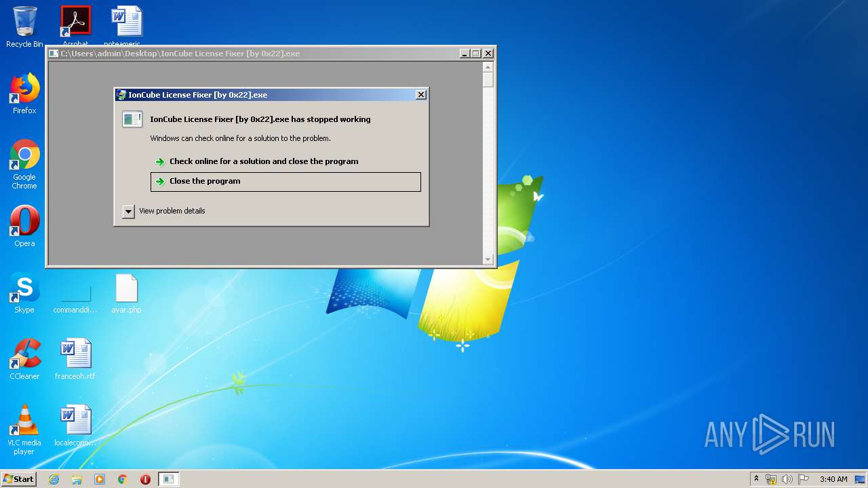Click the console window title icon
Viewport: 868px width, 488px height.
54,54
